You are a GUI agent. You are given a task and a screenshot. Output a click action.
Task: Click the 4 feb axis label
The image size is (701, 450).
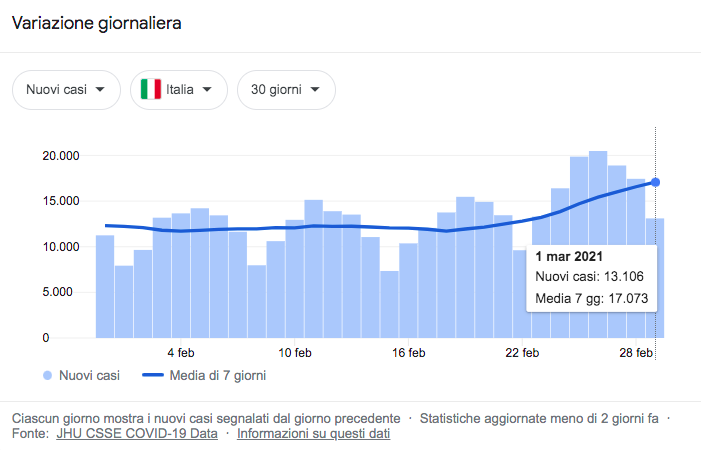(x=181, y=353)
